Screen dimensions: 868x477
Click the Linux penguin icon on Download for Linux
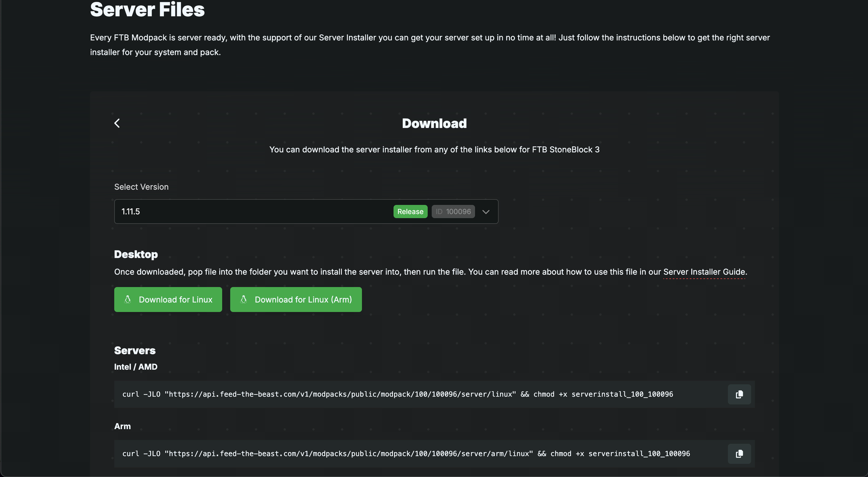(x=127, y=299)
